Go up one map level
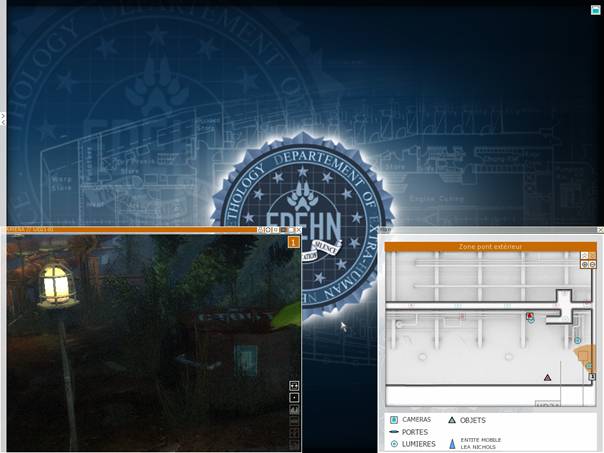This screenshot has width=604, height=453. 584,255
